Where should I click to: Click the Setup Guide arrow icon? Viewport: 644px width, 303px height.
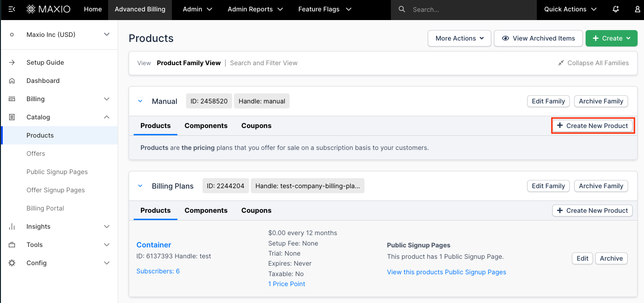pyautogui.click(x=12, y=62)
